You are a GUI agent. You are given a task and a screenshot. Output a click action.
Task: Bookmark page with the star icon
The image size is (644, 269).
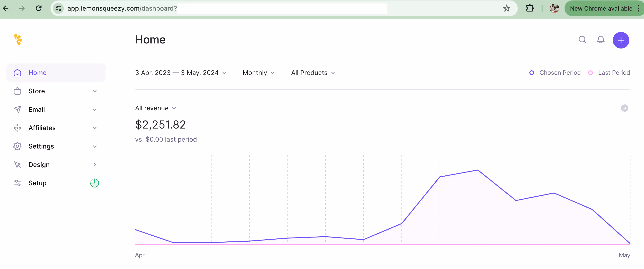(506, 9)
